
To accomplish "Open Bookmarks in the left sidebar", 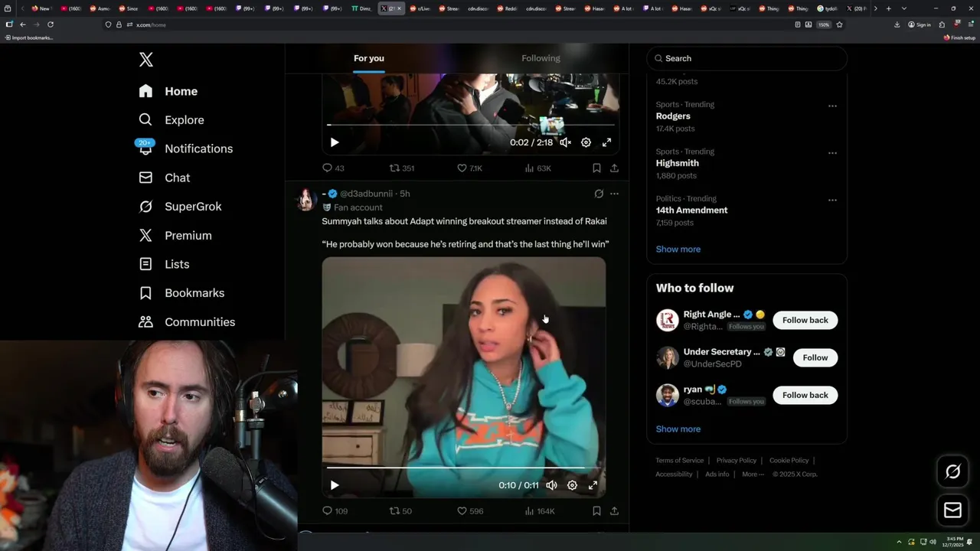I will pos(181,293).
